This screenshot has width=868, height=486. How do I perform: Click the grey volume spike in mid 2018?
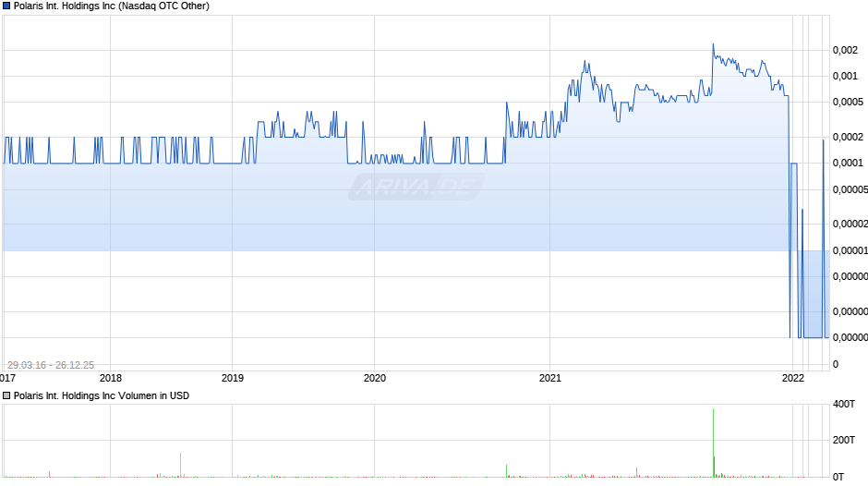(x=180, y=465)
